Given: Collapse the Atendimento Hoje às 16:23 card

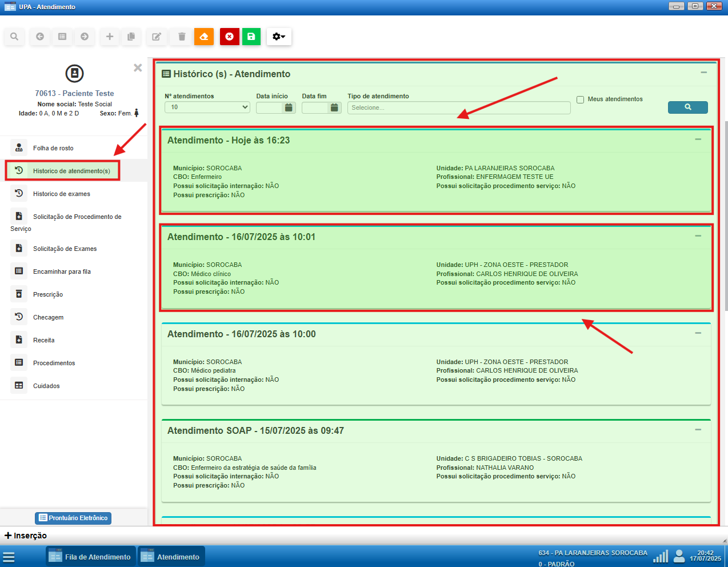Looking at the screenshot, I should click(698, 139).
